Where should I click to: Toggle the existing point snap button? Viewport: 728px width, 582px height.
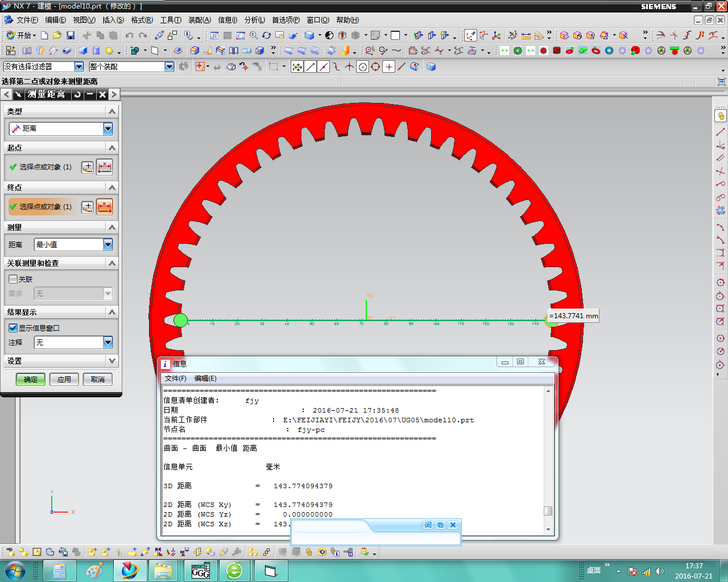point(388,66)
